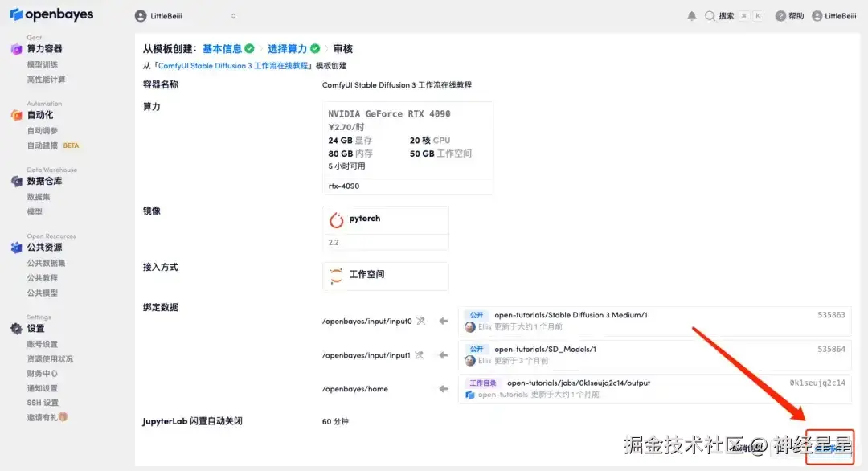
Task: Open 公共数据集 in sidebar
Action: [46, 263]
